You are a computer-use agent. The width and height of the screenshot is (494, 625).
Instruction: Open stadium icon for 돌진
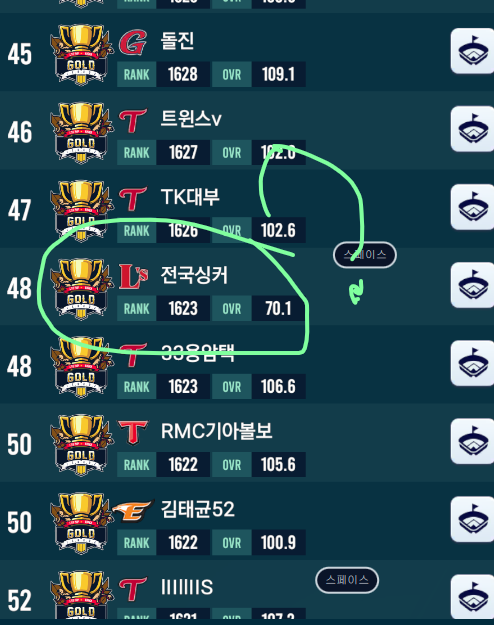click(472, 51)
